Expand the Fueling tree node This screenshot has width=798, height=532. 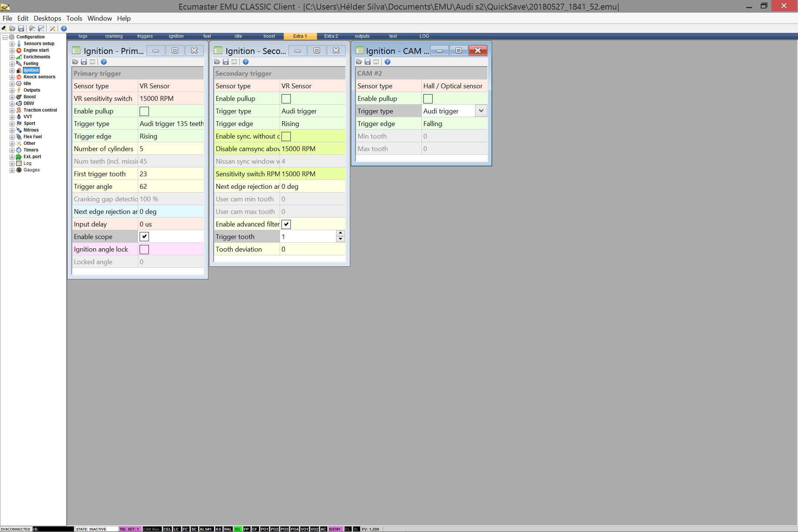pos(12,64)
